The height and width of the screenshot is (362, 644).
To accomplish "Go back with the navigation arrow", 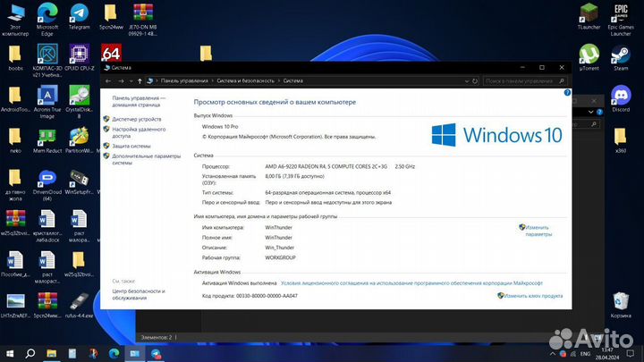I will pyautogui.click(x=108, y=81).
